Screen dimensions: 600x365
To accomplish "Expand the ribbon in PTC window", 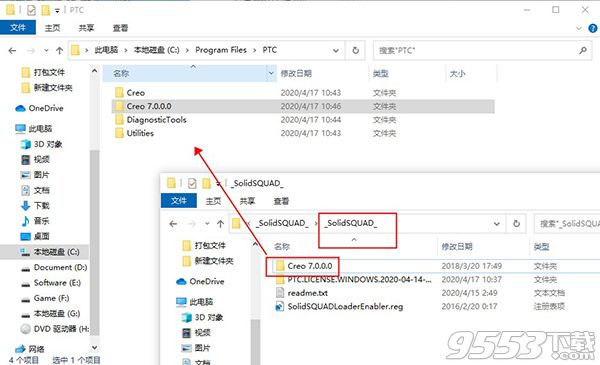I will click(579, 28).
